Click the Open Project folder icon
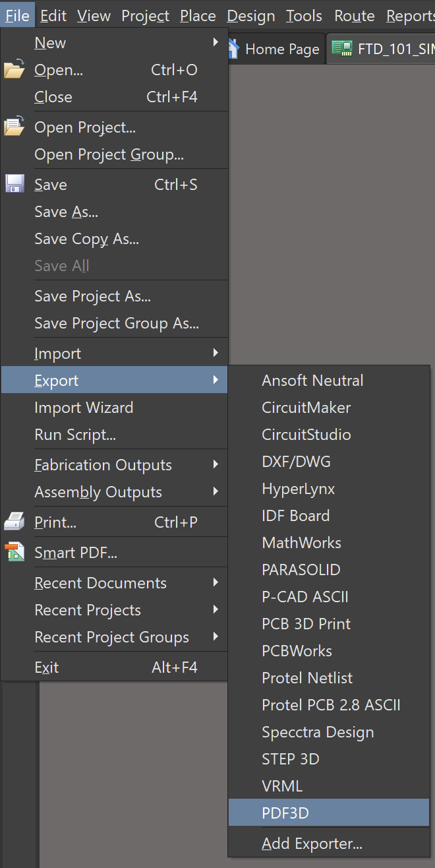This screenshot has width=435, height=868. 13,127
